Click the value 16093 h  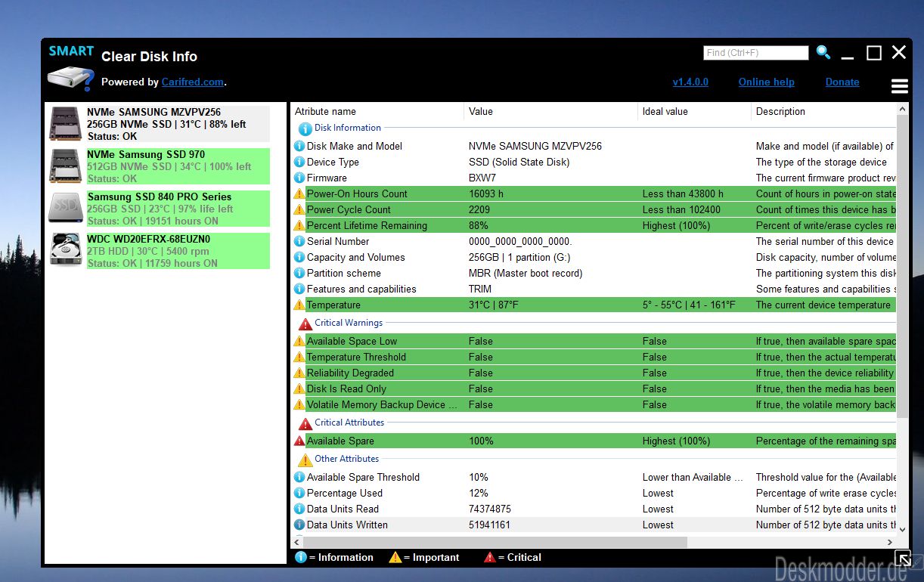click(486, 193)
